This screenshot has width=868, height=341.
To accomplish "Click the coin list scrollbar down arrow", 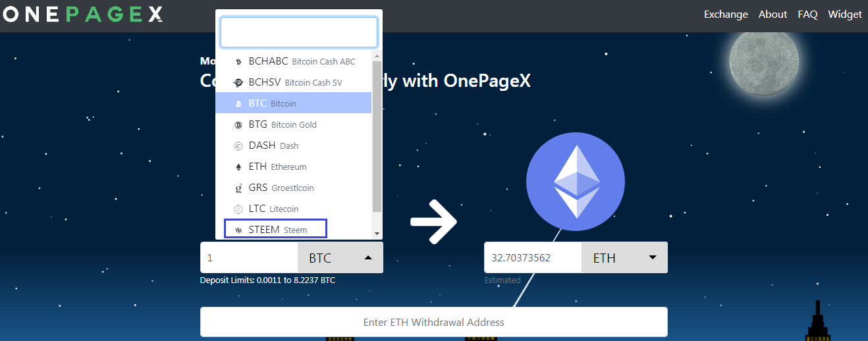I will tap(377, 234).
